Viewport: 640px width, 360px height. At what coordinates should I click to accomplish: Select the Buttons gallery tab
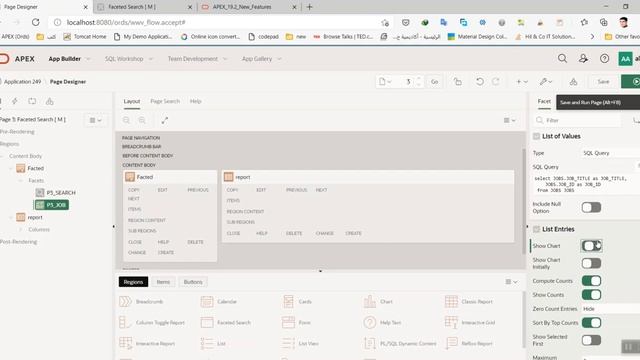pos(193,282)
